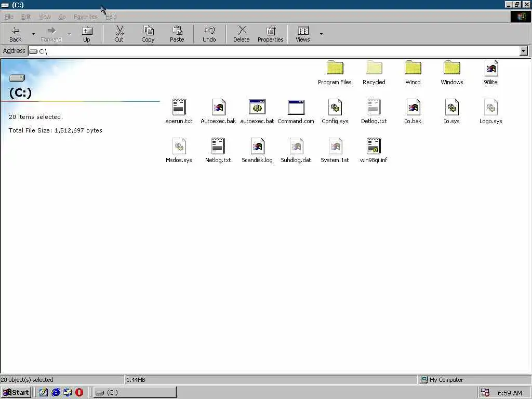This screenshot has height=399, width=532.
Task: Select the aoerun.txt file
Action: [179, 112]
